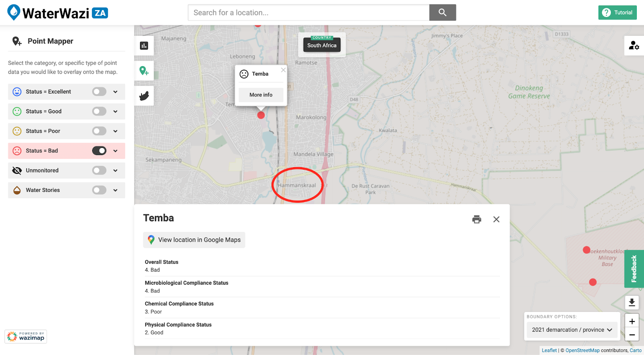Click the sad face icon in the Temba popup
The width and height of the screenshot is (644, 355).
click(x=244, y=74)
